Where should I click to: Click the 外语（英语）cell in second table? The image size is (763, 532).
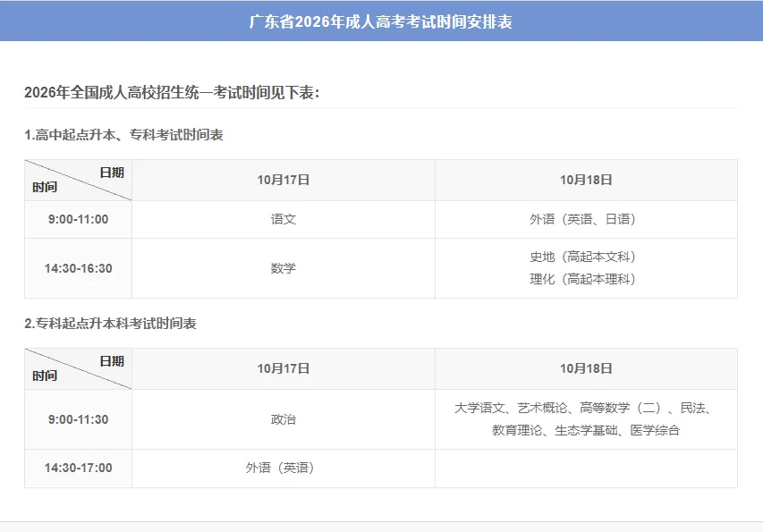[284, 468]
